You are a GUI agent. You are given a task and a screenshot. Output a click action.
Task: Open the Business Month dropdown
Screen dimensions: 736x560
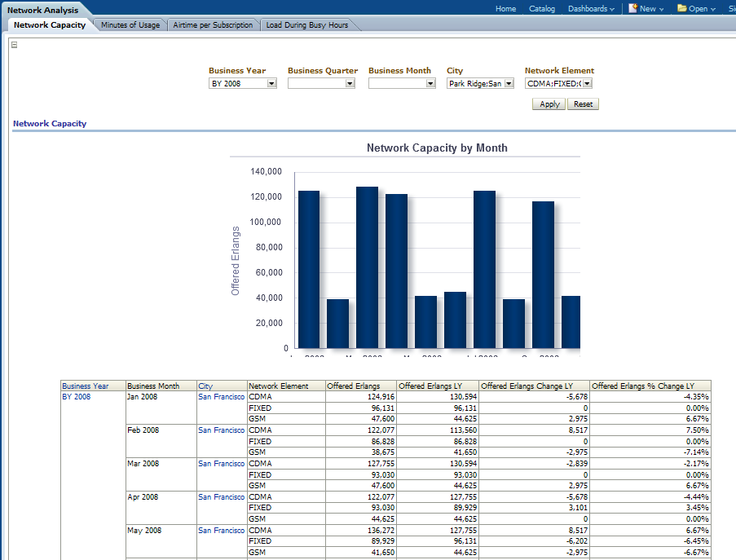coord(430,83)
